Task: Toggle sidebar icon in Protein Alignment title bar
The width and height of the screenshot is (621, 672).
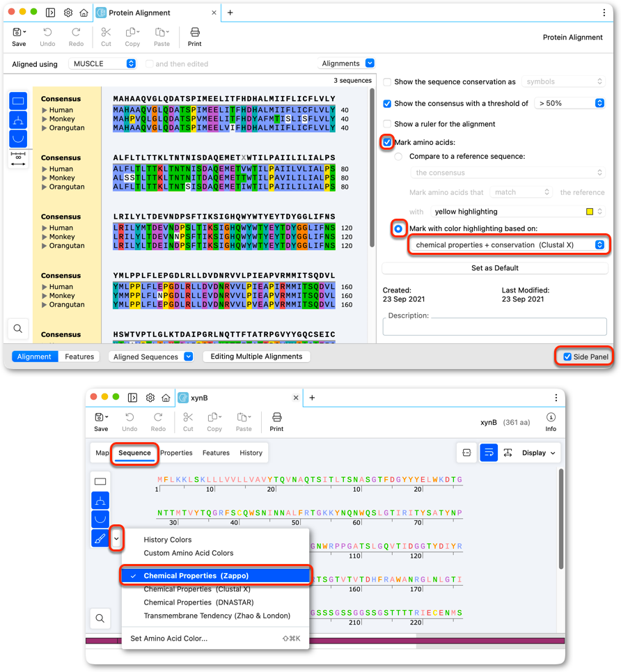Action: (x=51, y=13)
